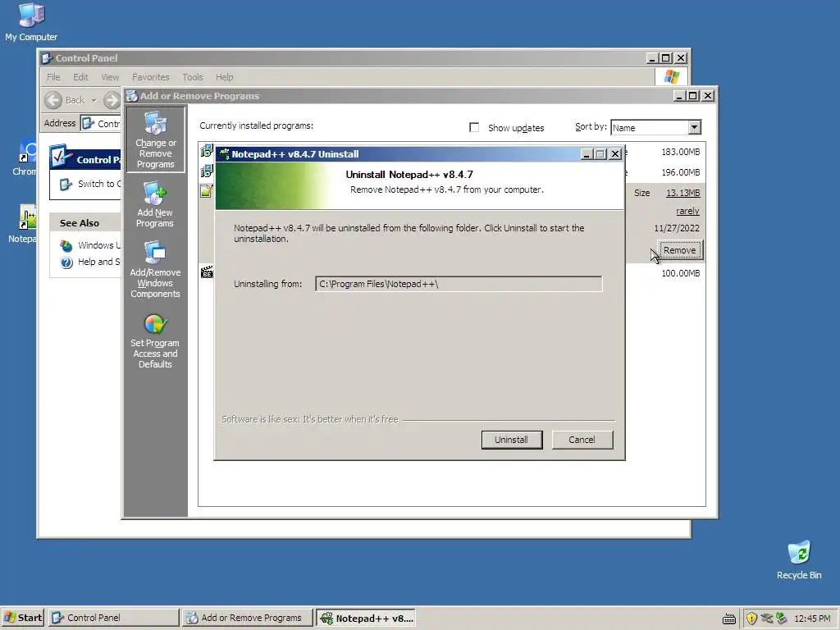The image size is (840, 630).
Task: Select Add/Remove Windows Components sidebar icon
Action: [155, 270]
